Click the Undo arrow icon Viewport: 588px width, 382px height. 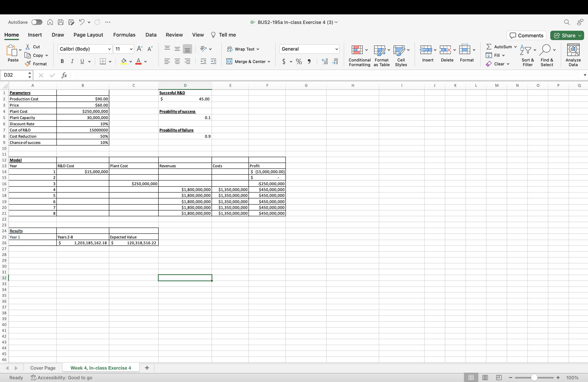point(82,22)
